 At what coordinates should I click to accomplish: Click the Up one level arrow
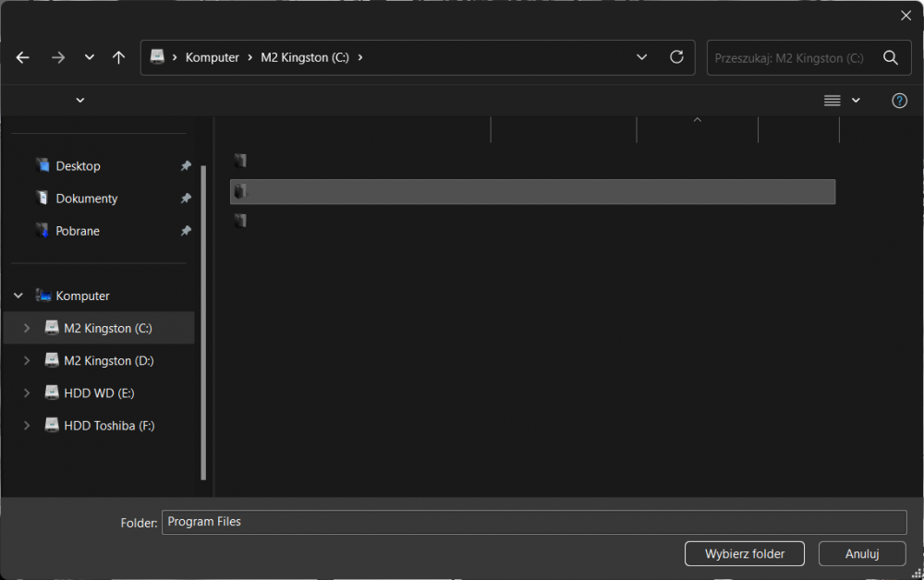118,57
